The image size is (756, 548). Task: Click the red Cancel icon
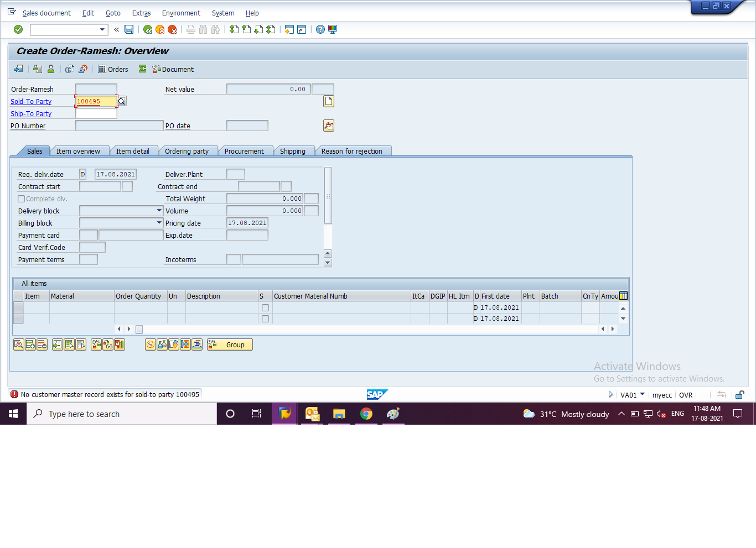pyautogui.click(x=172, y=29)
